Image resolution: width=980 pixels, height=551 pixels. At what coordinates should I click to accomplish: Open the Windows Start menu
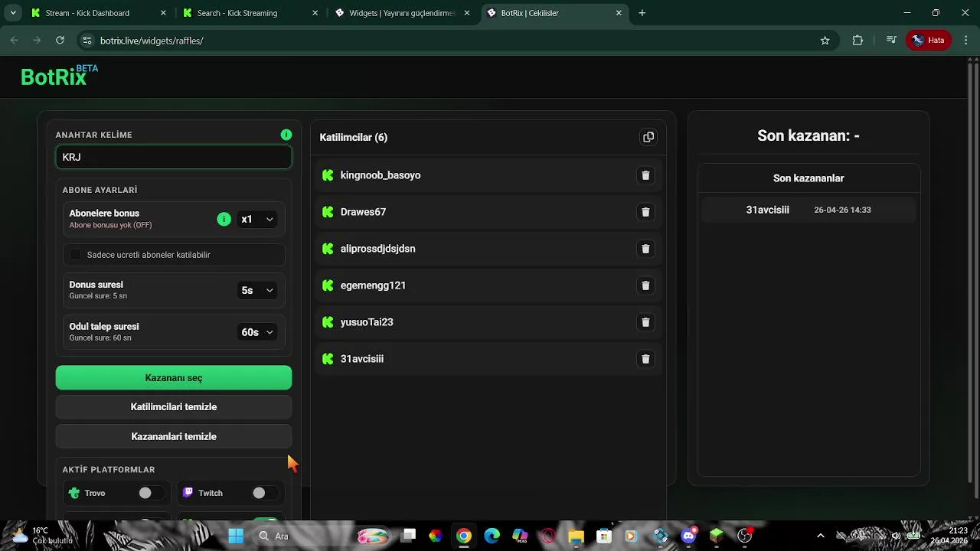[x=236, y=536]
